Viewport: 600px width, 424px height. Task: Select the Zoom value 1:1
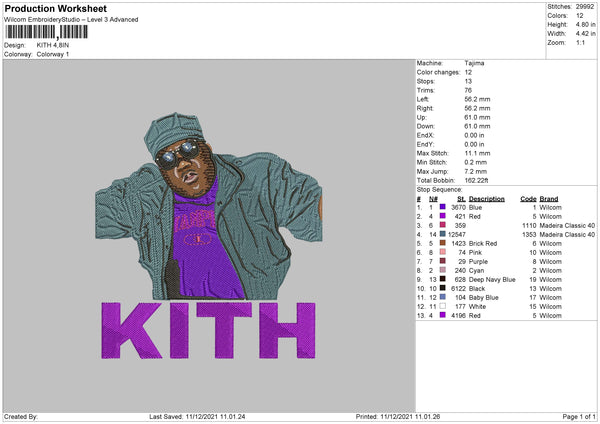(580, 42)
